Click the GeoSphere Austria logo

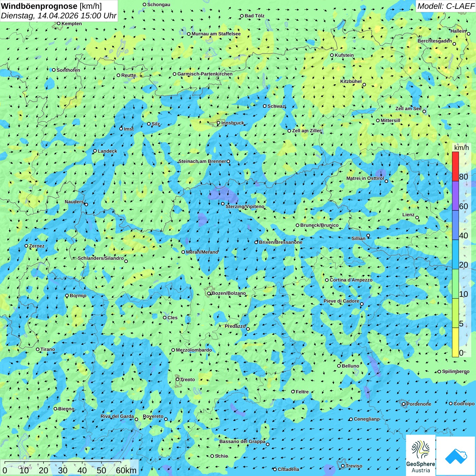click(421, 455)
